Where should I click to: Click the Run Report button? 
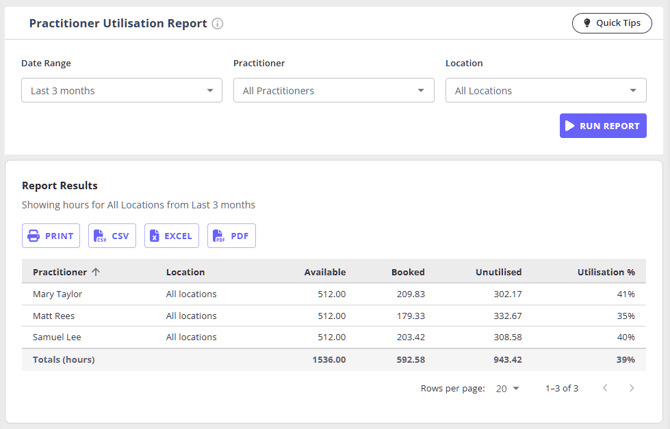603,126
